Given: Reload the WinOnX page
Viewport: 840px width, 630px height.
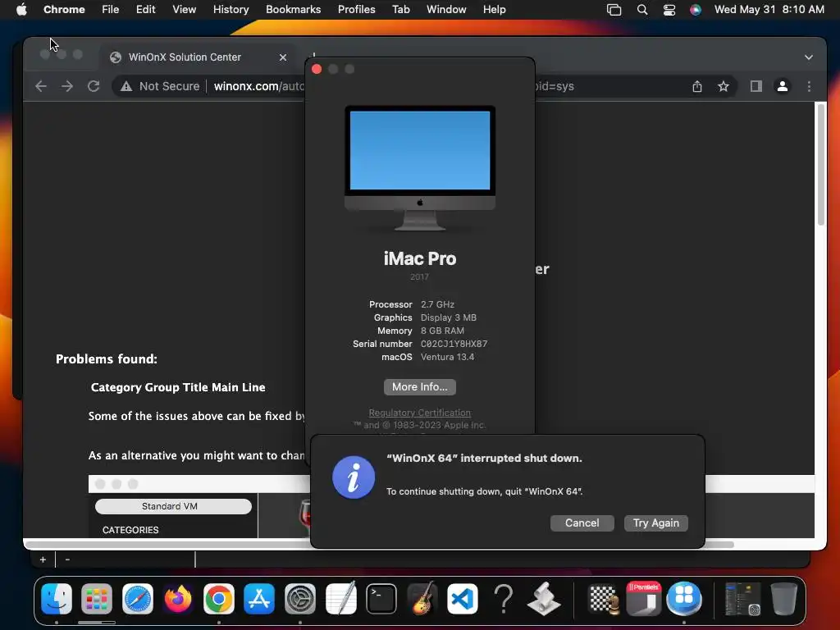Looking at the screenshot, I should 94,86.
